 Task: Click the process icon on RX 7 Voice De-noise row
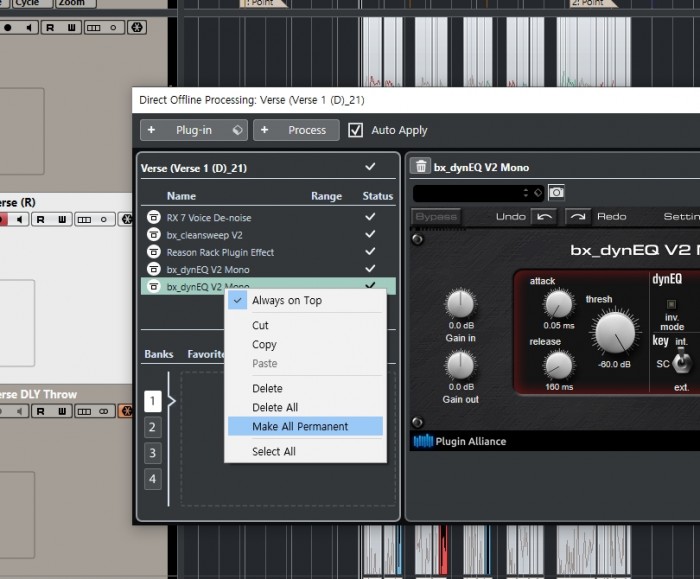point(154,217)
